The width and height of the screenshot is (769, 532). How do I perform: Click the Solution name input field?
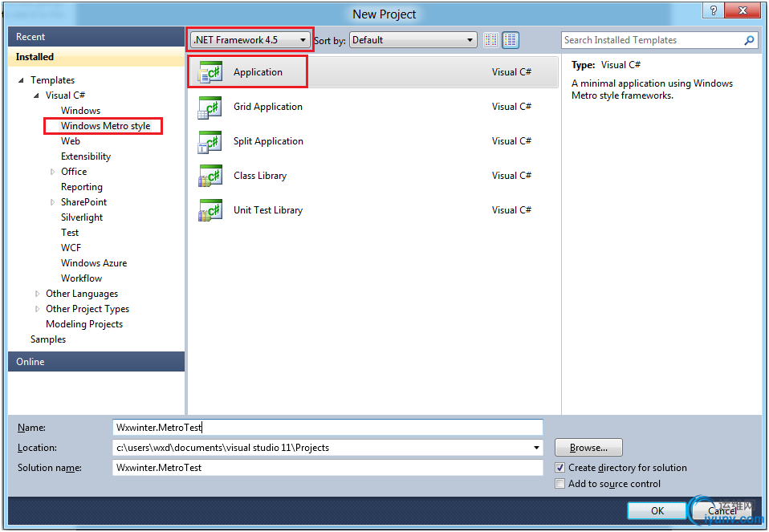click(x=328, y=468)
